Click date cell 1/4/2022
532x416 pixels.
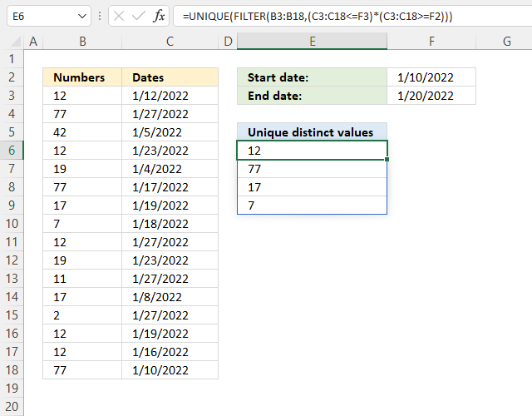[170, 169]
